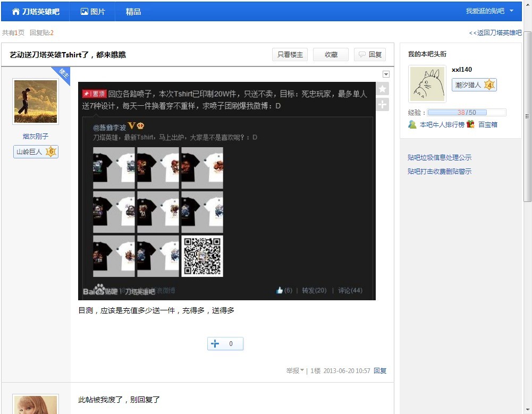Click the thread title 艺动送刀塔英雄Tshirt了
The width and height of the screenshot is (532, 414).
point(68,55)
